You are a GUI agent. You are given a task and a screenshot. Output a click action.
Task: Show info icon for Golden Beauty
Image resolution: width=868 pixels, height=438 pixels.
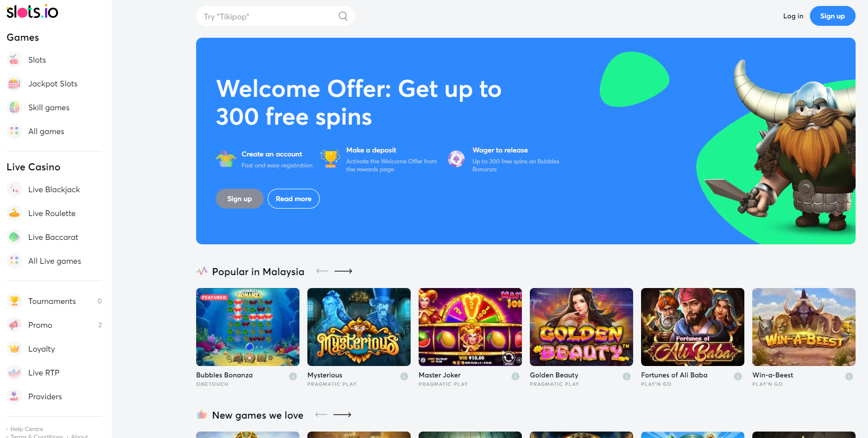627,376
